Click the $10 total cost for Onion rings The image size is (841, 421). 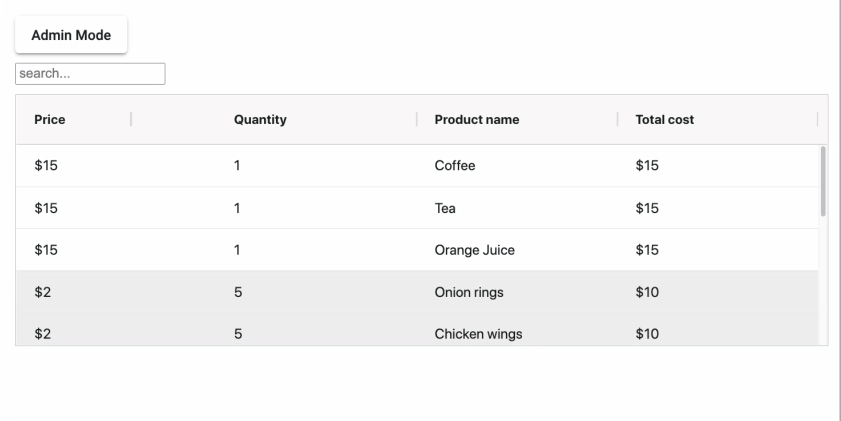pos(647,292)
